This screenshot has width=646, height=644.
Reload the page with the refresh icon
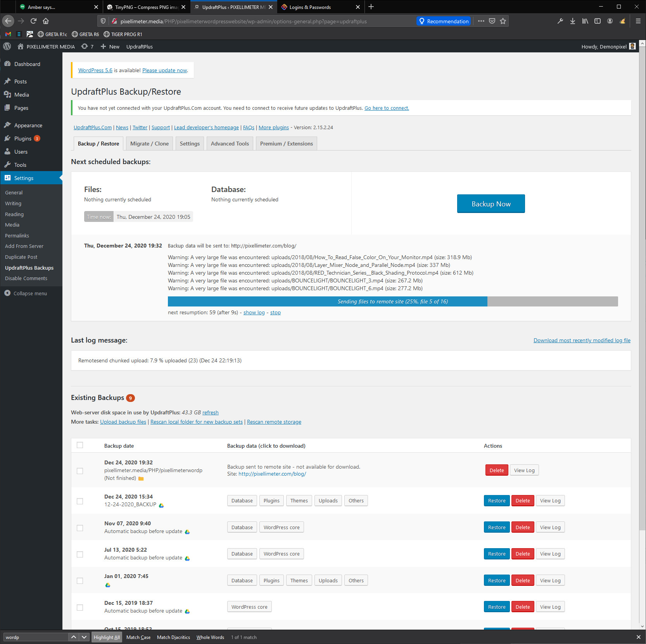coord(33,21)
